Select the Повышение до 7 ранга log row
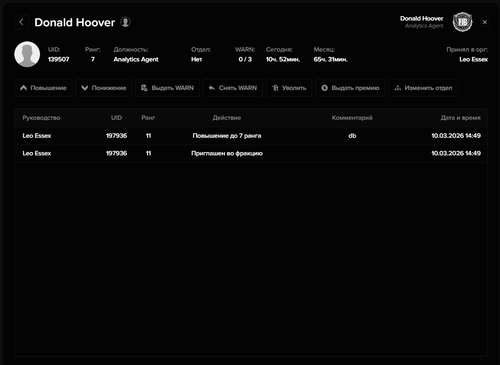The image size is (500, 365). point(251,136)
